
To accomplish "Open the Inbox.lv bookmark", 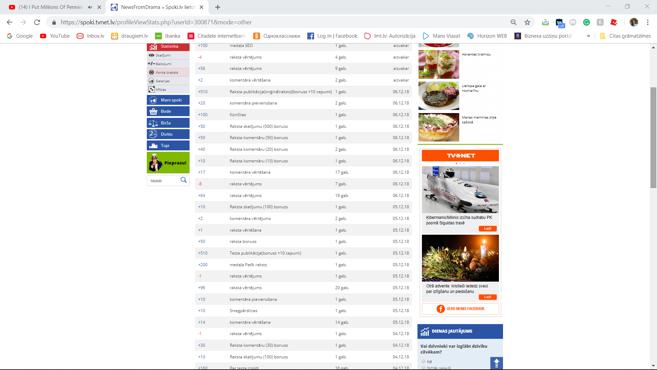I will [x=90, y=36].
